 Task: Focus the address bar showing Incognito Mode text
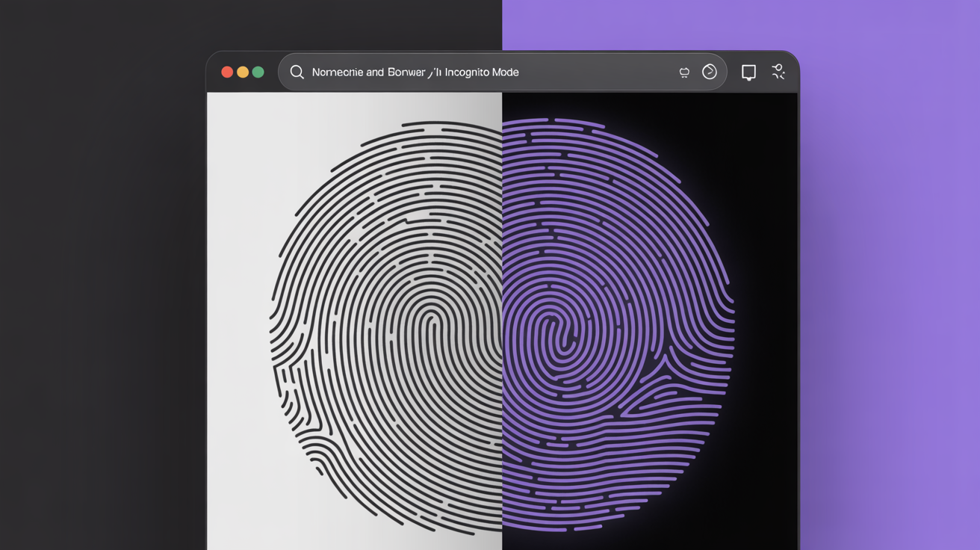click(503, 72)
